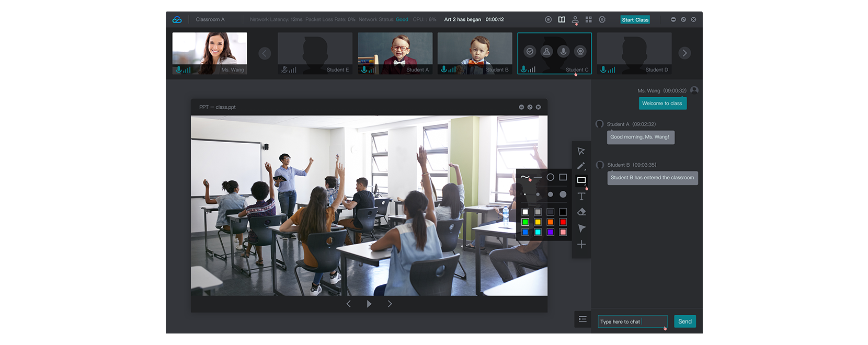The width and height of the screenshot is (868, 345).
Task: Click 'Good morning, Ms. Wang!' message
Action: click(640, 137)
